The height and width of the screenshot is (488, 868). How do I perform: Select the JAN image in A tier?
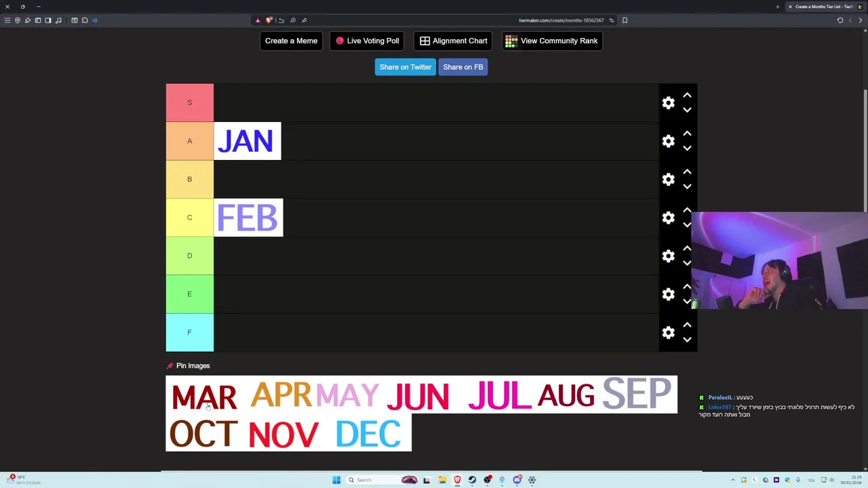pyautogui.click(x=248, y=141)
